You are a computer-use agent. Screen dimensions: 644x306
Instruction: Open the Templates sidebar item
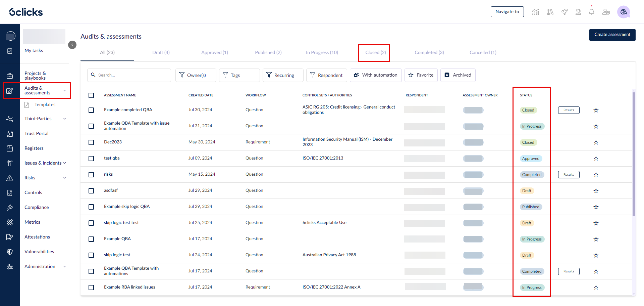pos(45,105)
